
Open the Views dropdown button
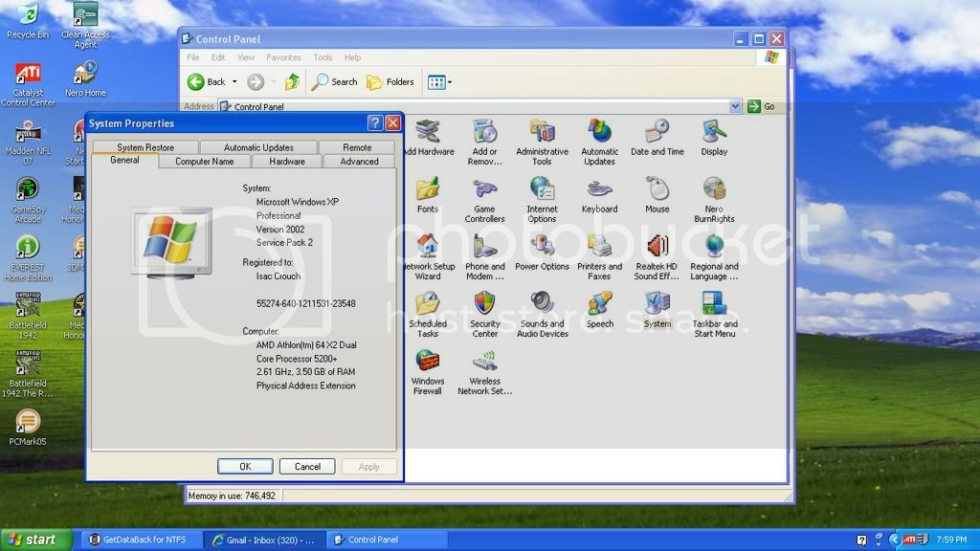click(439, 82)
